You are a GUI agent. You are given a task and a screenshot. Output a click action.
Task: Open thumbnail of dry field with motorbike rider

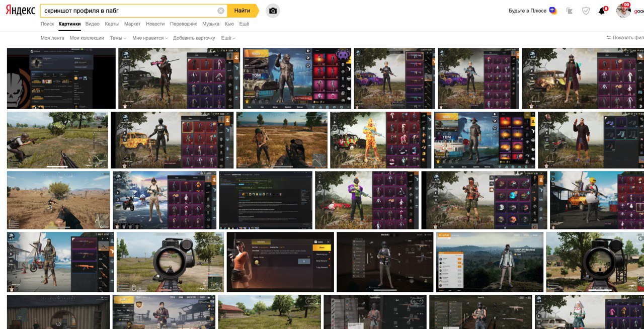coord(58,200)
